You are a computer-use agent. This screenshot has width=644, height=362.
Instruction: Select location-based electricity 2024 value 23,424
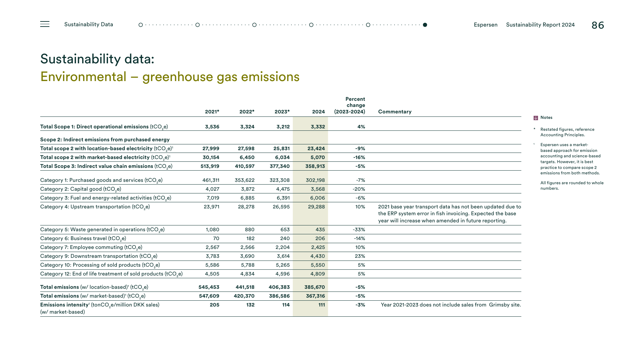(x=316, y=148)
